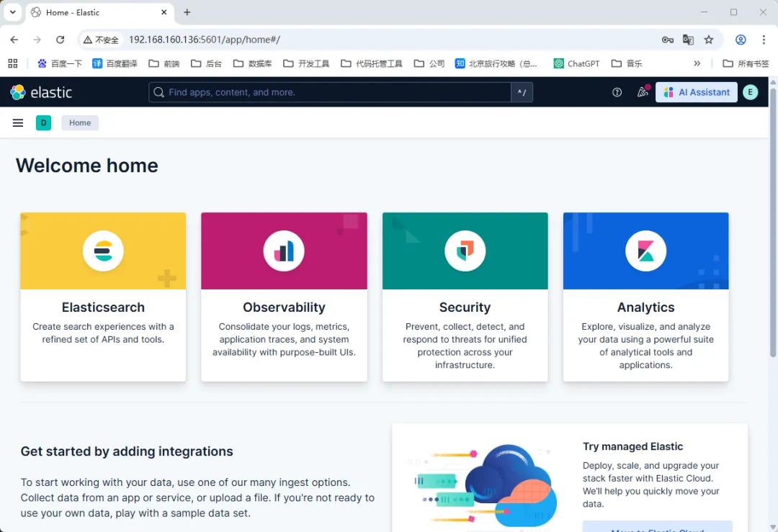Open the ChatGPT bookmark
Viewport: 778px width, 532px height.
tap(576, 63)
